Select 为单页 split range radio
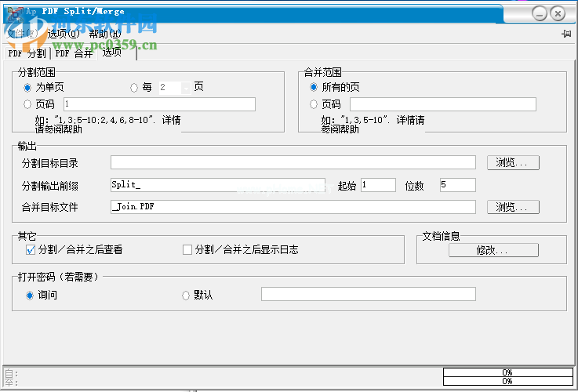This screenshot has height=392, width=578. (x=27, y=88)
